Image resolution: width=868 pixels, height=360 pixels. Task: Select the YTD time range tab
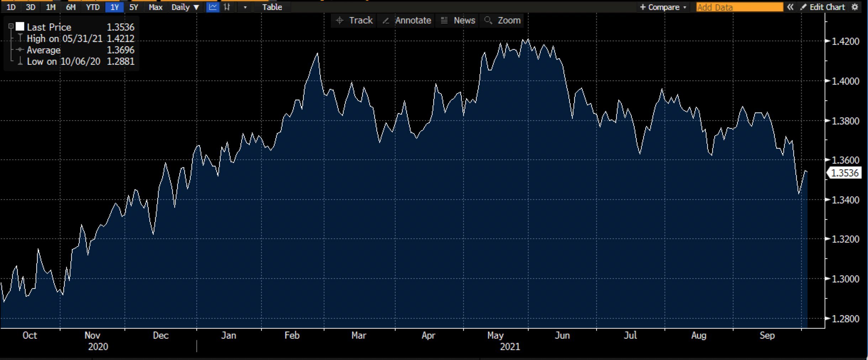(x=93, y=7)
